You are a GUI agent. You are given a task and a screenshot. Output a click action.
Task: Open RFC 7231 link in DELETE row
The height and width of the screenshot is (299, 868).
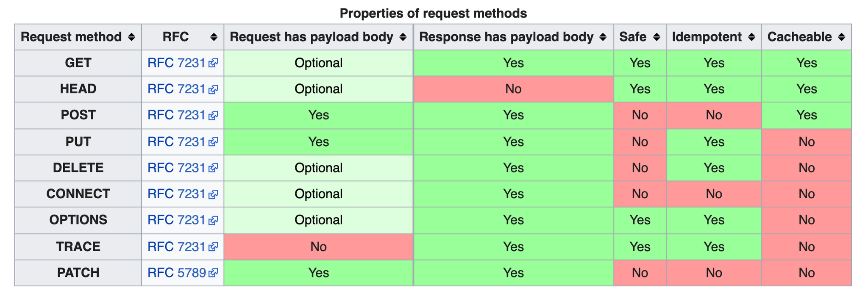tap(176, 168)
